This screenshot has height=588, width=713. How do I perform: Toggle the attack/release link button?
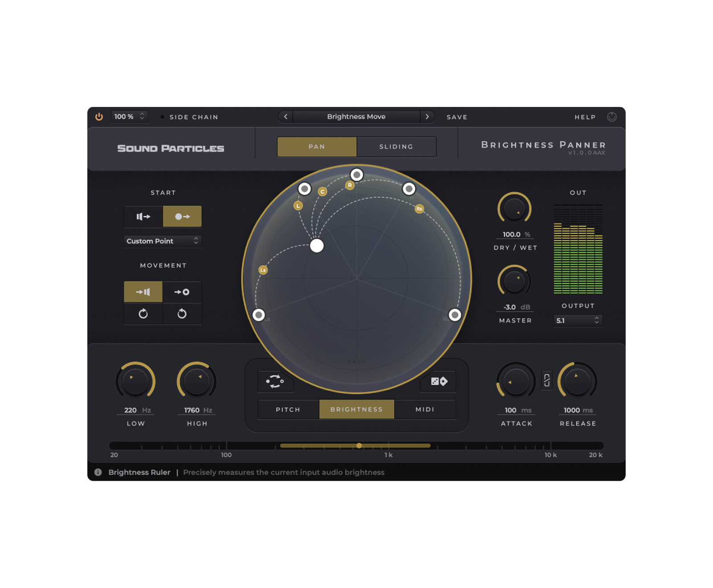[547, 380]
